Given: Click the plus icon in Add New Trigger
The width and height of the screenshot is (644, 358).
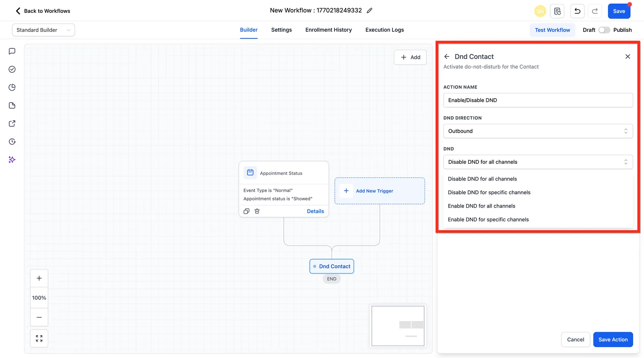Looking at the screenshot, I should (x=346, y=191).
